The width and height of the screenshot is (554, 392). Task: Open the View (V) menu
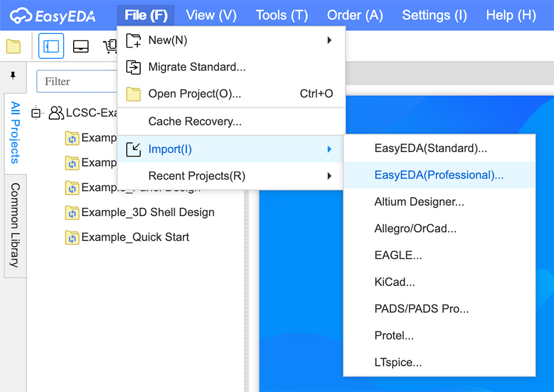coord(211,15)
